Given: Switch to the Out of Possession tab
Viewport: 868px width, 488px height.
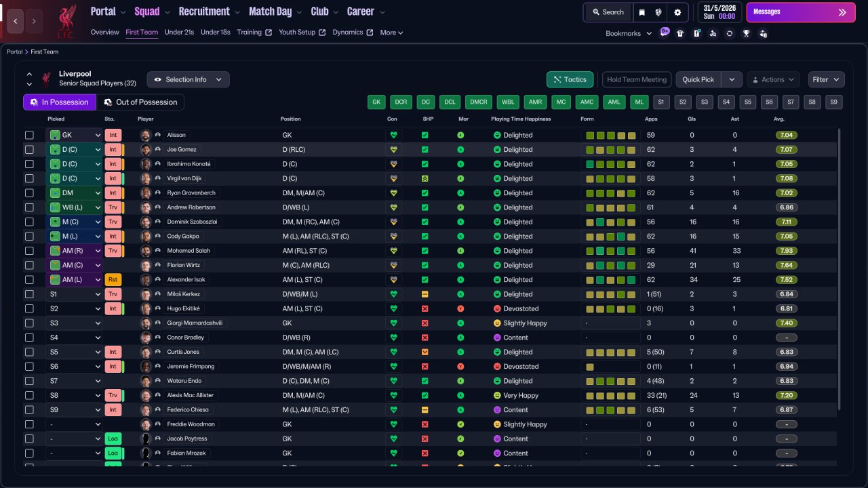Looking at the screenshot, I should (140, 102).
